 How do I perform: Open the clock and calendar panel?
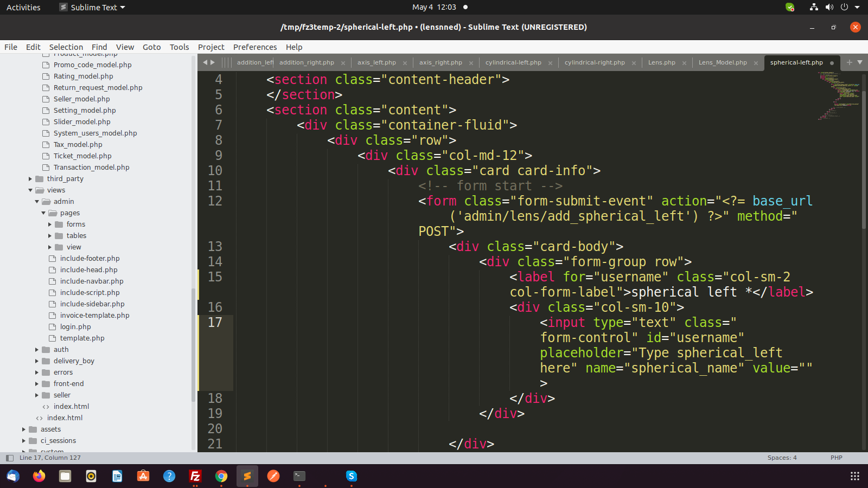434,7
